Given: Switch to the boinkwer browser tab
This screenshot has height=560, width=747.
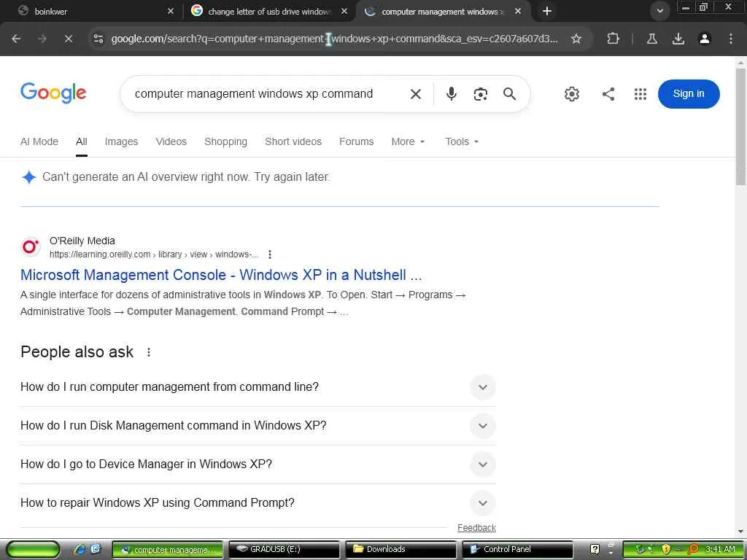Looking at the screenshot, I should pos(90,11).
